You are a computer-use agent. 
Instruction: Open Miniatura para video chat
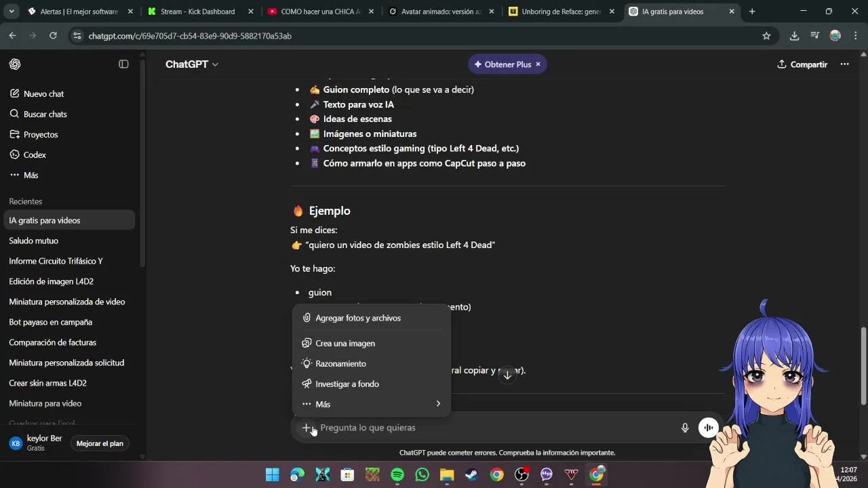tap(69, 403)
